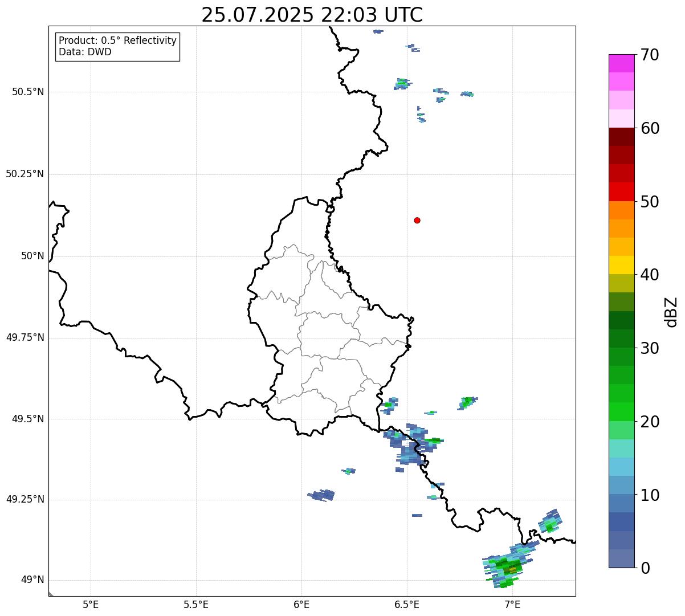Select the 20 label on colorbar
This screenshot has width=685, height=616.
650,422
